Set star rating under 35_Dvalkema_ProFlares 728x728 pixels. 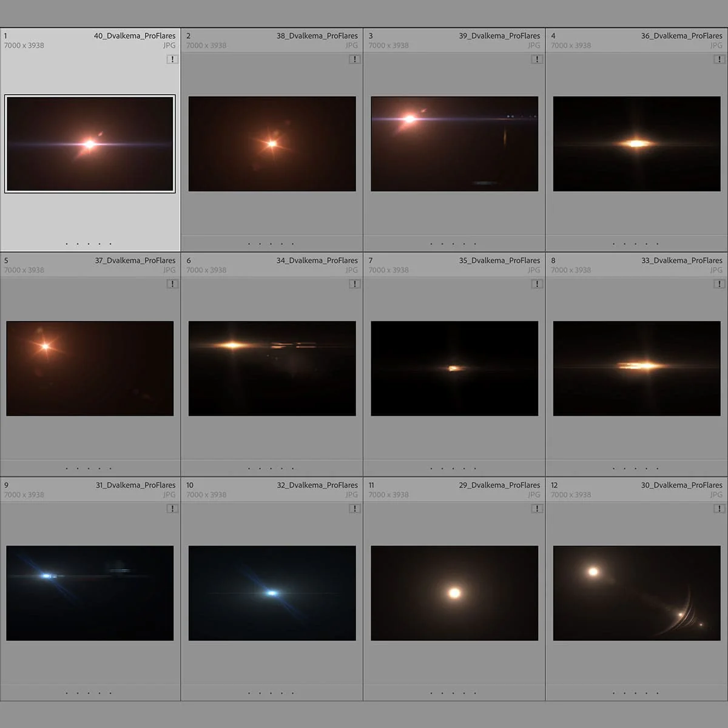pyautogui.click(x=453, y=468)
